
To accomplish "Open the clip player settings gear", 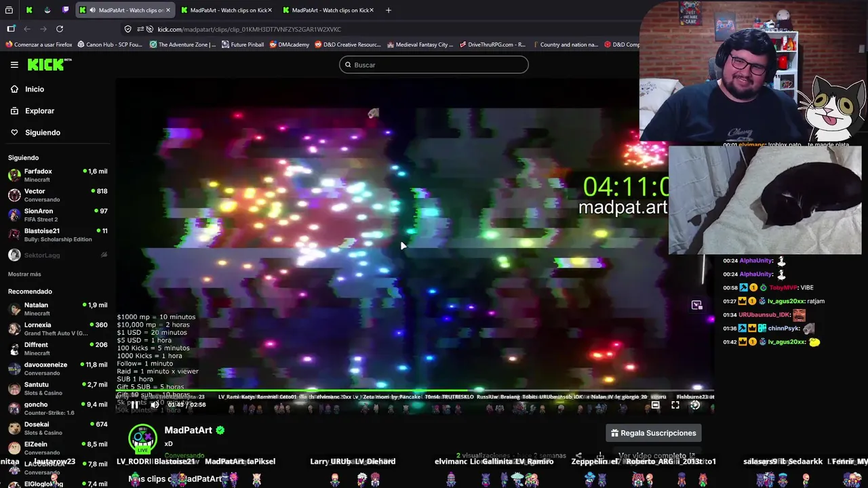I will [695, 405].
